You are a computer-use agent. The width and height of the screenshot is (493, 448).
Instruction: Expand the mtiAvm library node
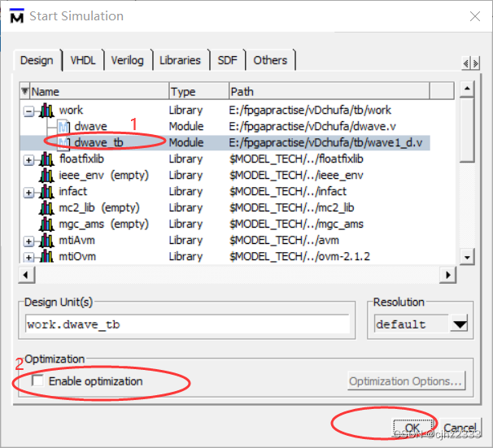pos(28,241)
